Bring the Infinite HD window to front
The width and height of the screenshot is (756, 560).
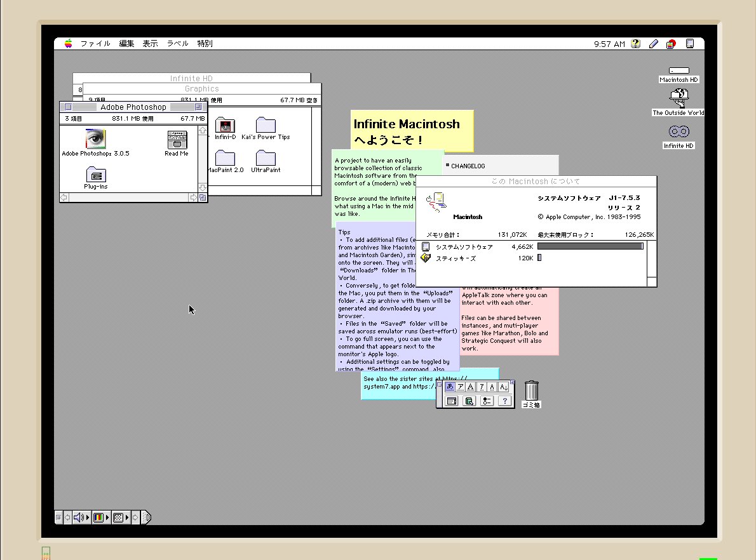tap(191, 78)
